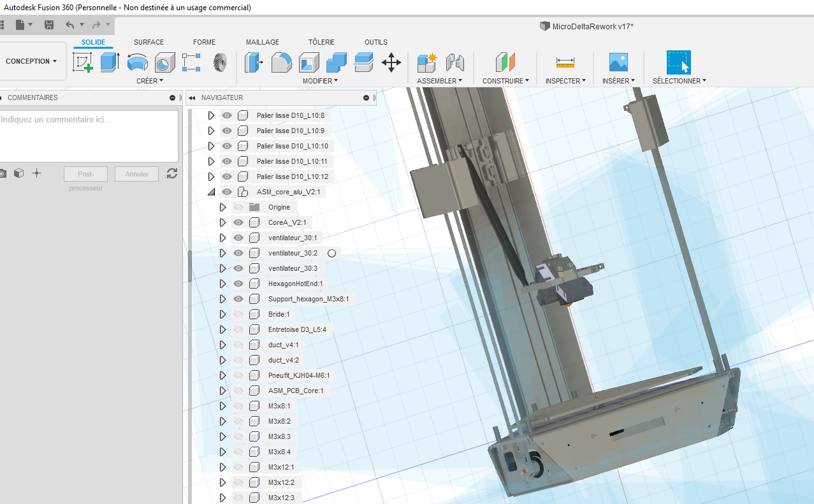
Task: Select the Extrude tool icon
Action: [x=110, y=62]
